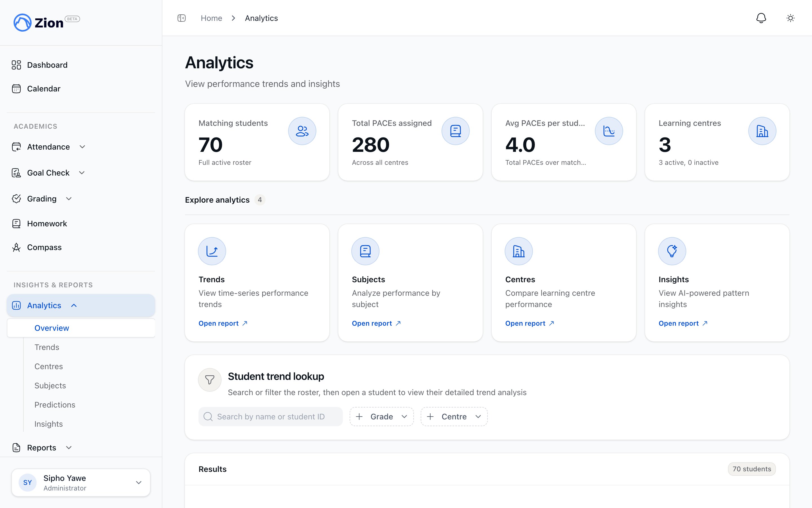Collapse the Analytics menu chevron
812x508 pixels.
(74, 305)
